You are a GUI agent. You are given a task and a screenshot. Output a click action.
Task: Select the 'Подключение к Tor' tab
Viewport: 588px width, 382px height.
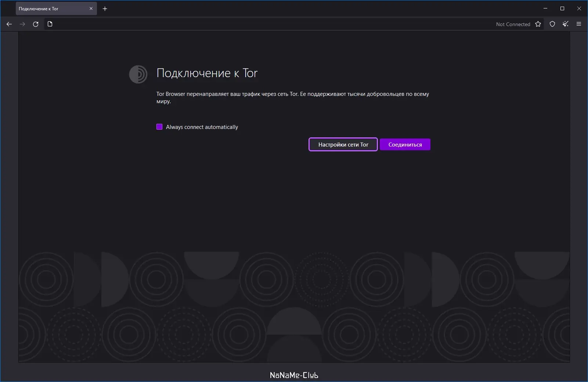56,9
